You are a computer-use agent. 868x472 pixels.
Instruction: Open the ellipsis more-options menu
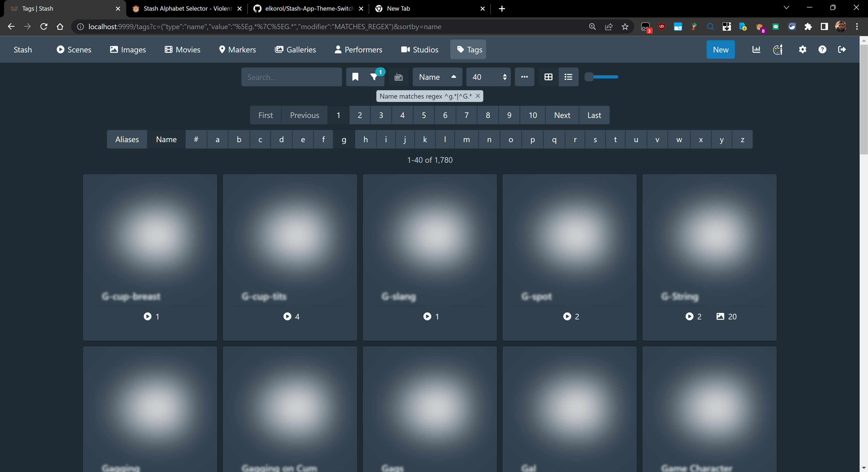coord(524,77)
